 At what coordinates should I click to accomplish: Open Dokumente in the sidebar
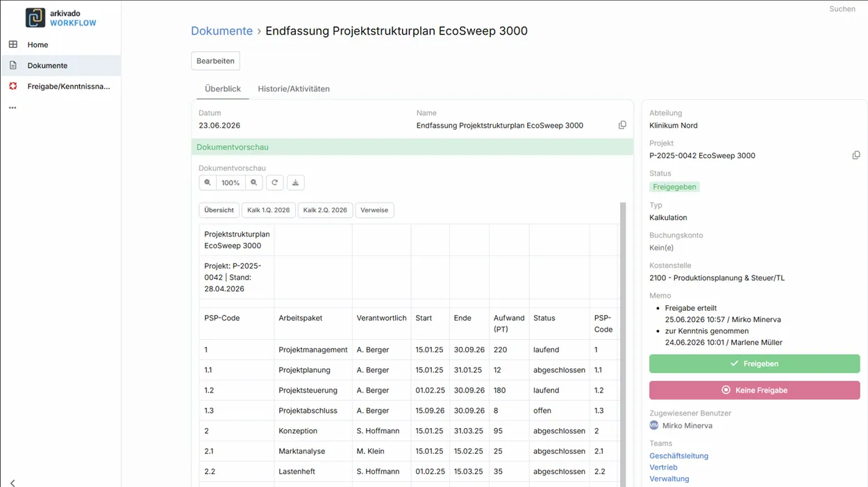coord(60,65)
